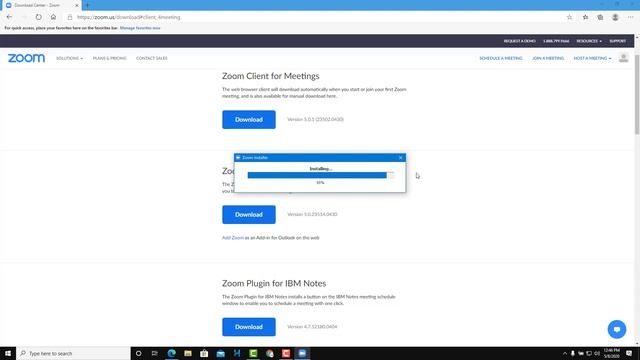Click the network icon in system tray
Viewport: 640px width, 360px height.
(x=589, y=353)
